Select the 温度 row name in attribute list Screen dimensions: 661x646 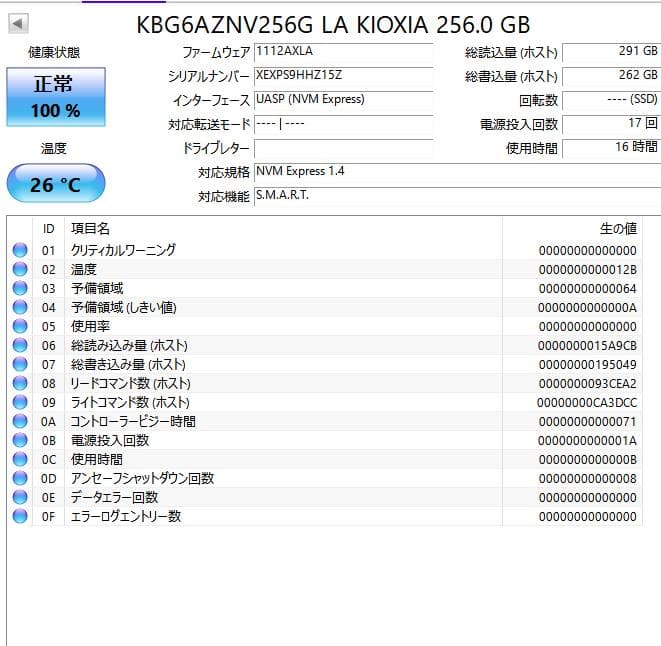click(x=83, y=269)
